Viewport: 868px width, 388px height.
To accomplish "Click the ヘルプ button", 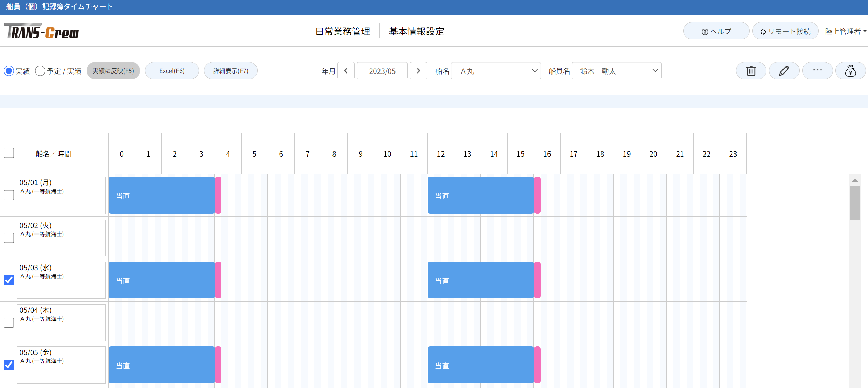I will (x=716, y=31).
